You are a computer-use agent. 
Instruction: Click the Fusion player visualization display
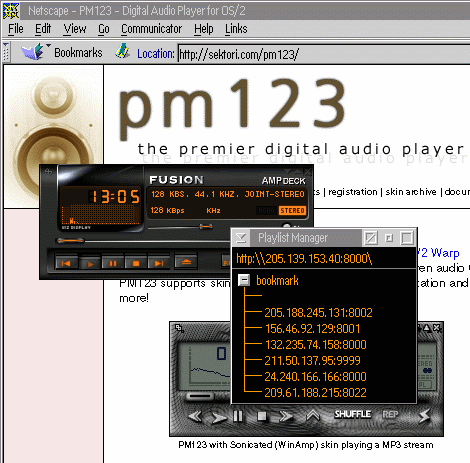pyautogui.click(x=100, y=215)
